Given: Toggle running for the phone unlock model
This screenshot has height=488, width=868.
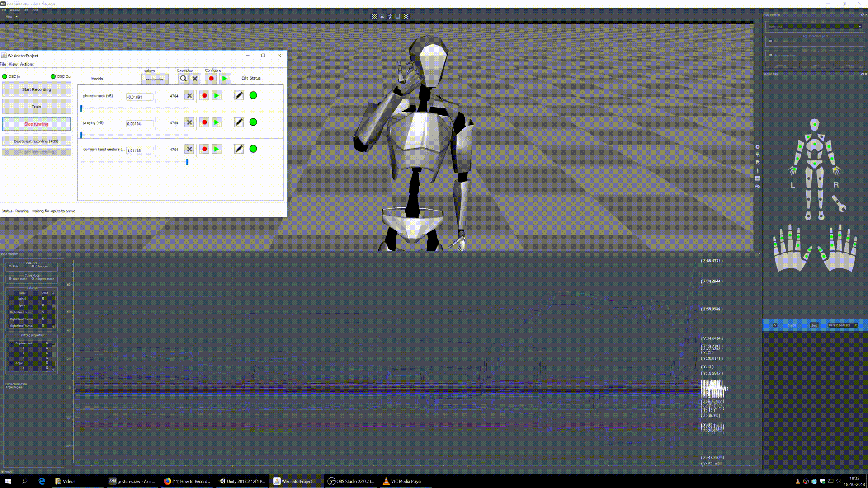Looking at the screenshot, I should coord(217,96).
